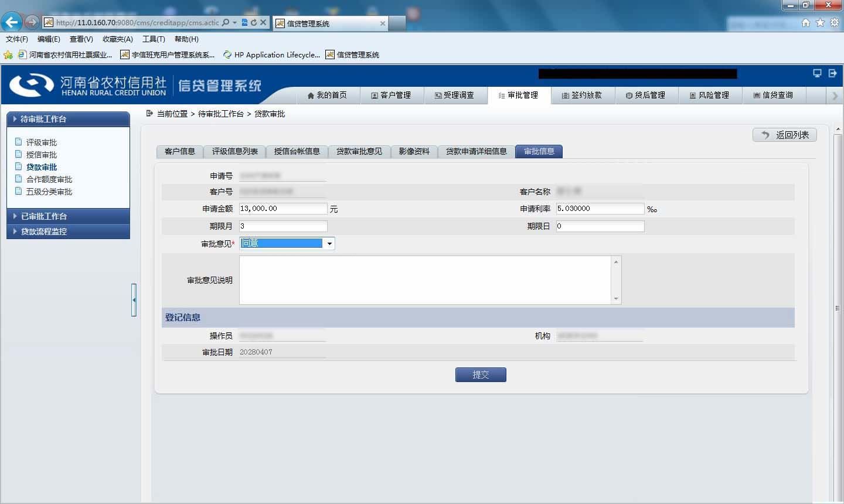The height and width of the screenshot is (504, 844).
Task: Open HP Application Lifecycle bookmark
Action: [x=271, y=55]
